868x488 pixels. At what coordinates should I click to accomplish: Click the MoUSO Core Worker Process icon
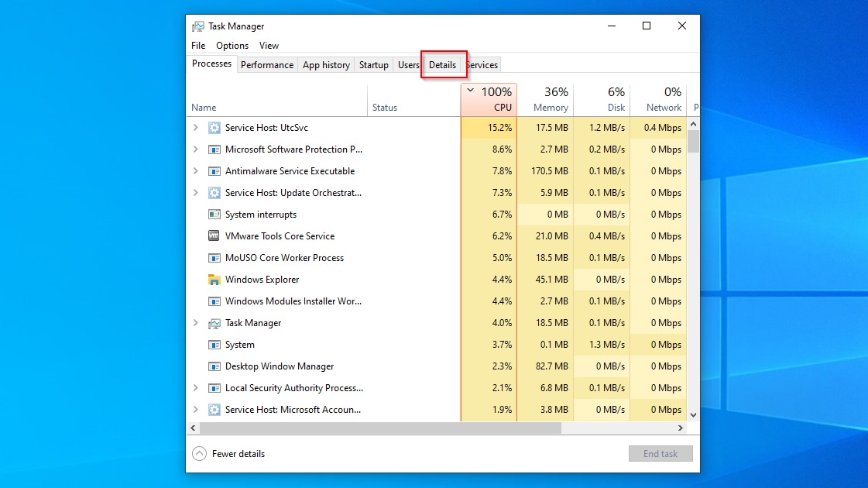click(x=214, y=258)
